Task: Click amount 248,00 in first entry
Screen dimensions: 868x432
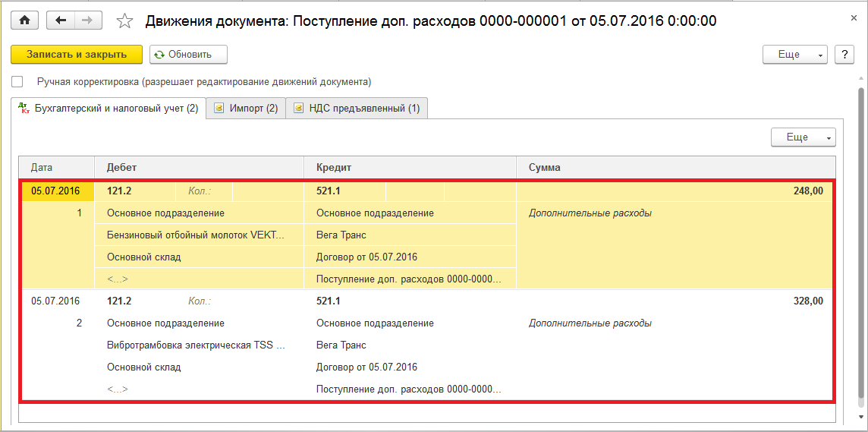Action: [x=807, y=191]
